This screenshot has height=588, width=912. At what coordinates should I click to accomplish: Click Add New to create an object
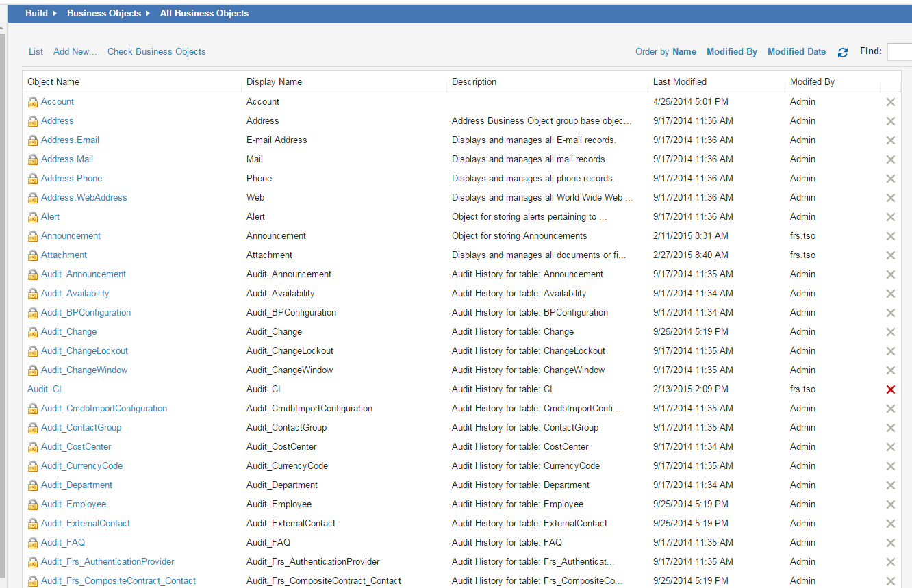coord(75,51)
